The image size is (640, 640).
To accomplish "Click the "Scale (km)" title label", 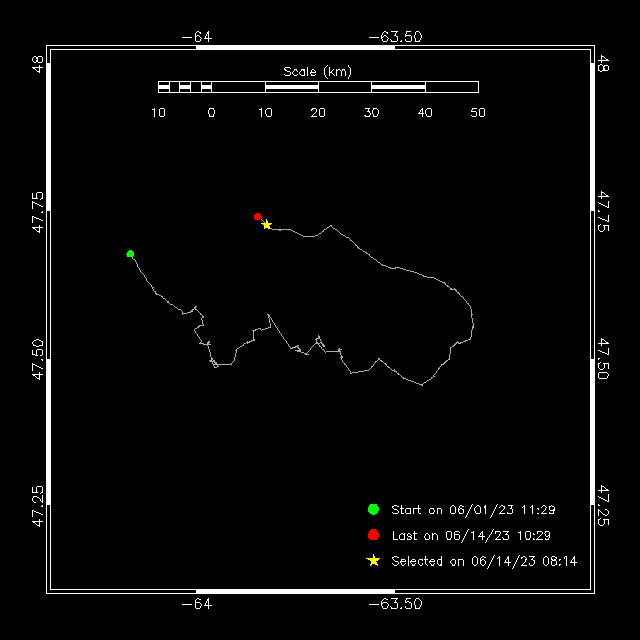I will (318, 72).
